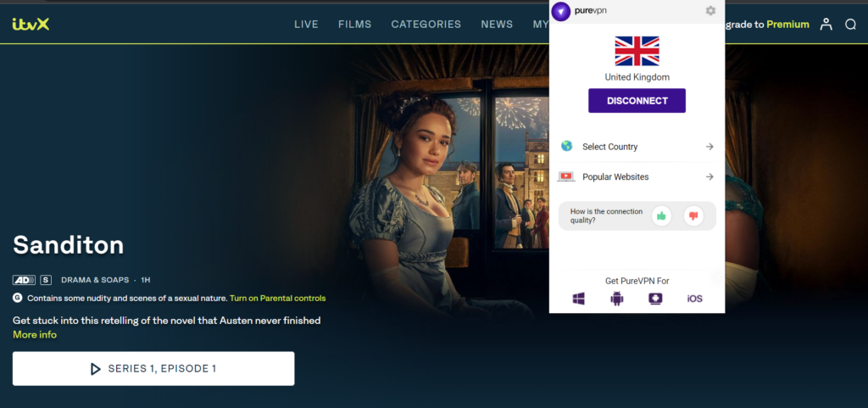Open the Live tab

tap(306, 25)
